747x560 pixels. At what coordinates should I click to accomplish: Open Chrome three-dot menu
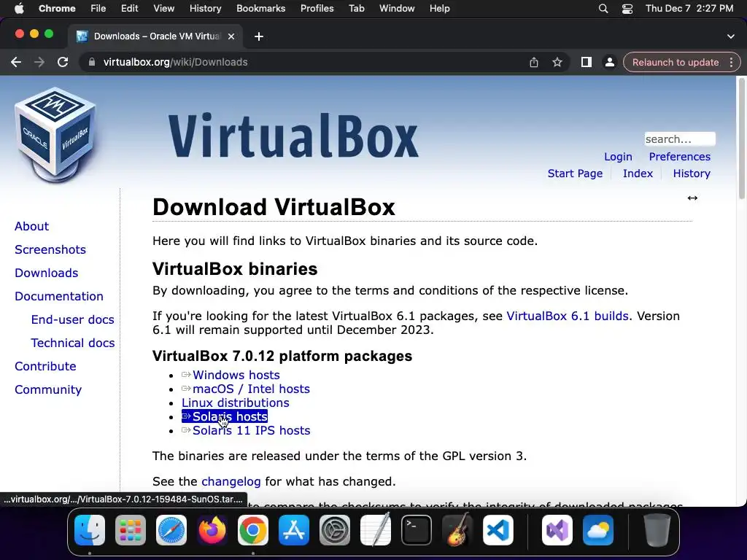731,63
